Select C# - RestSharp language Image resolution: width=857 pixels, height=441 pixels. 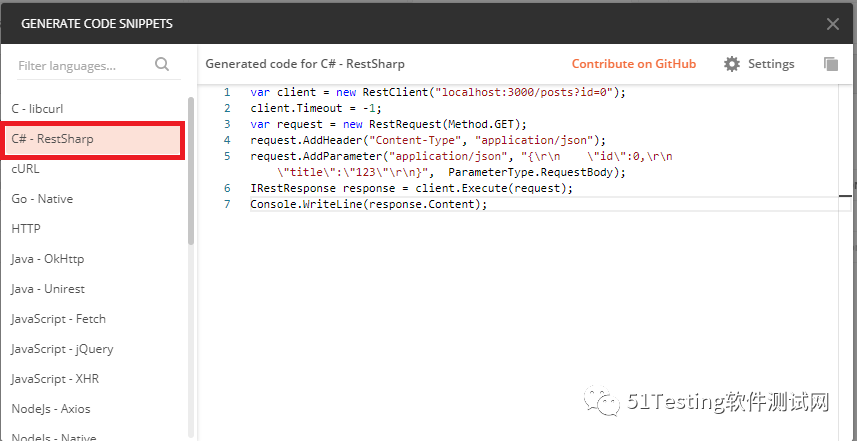52,139
